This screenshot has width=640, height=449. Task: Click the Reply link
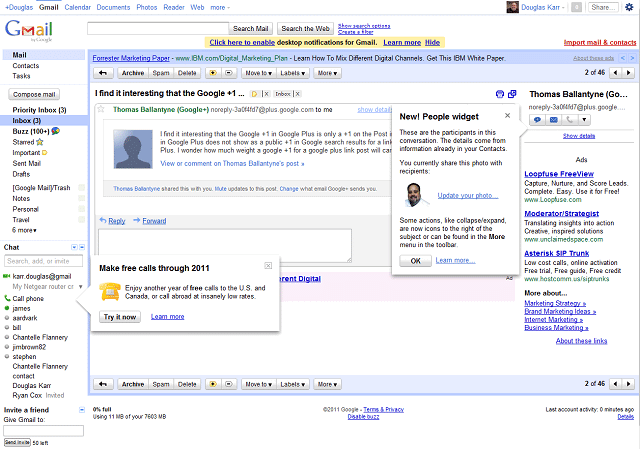click(117, 221)
